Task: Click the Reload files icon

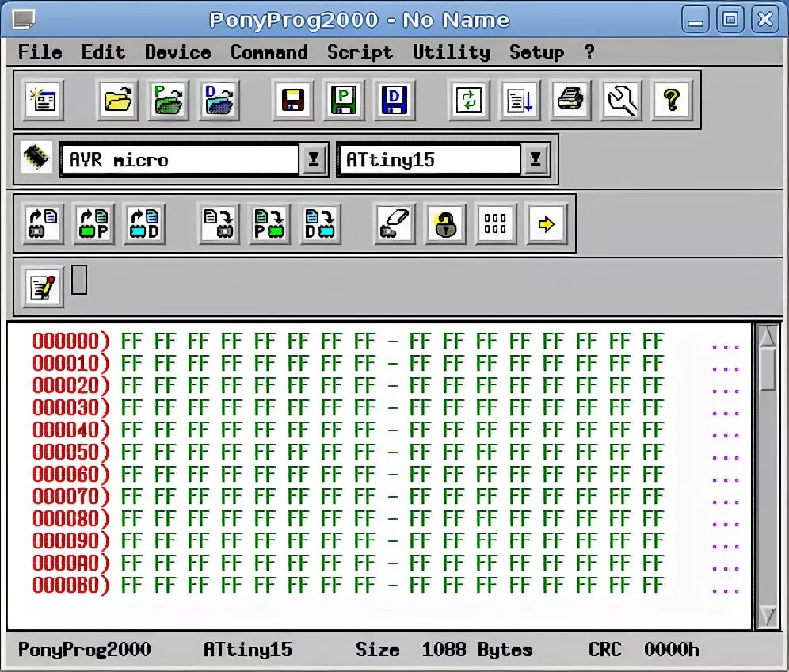Action: point(469,99)
